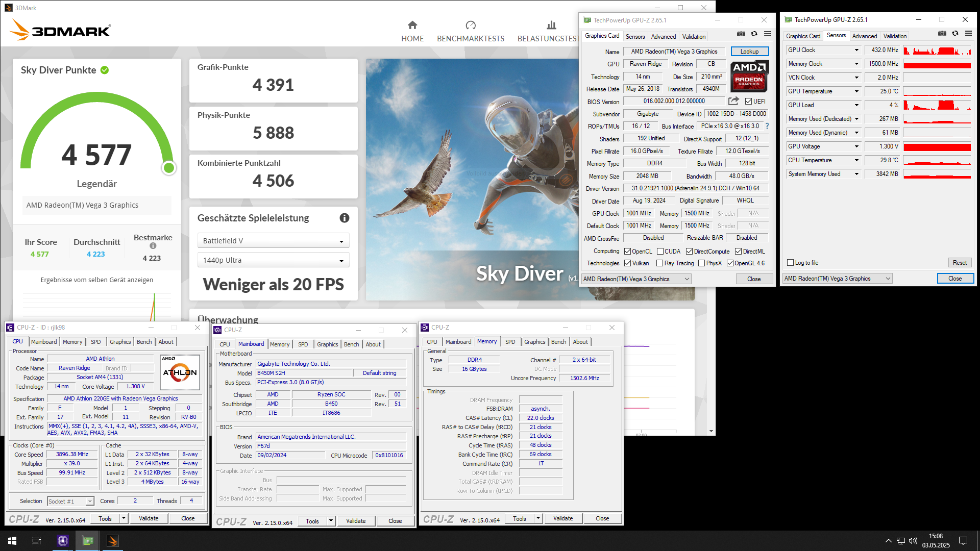This screenshot has width=980, height=551.
Task: Click the volume speaker tray icon
Action: 913,541
